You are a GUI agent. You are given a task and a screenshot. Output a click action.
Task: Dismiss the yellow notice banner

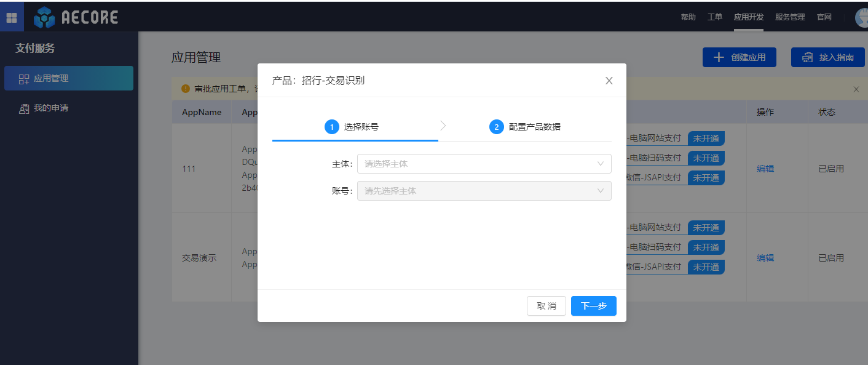[856, 89]
